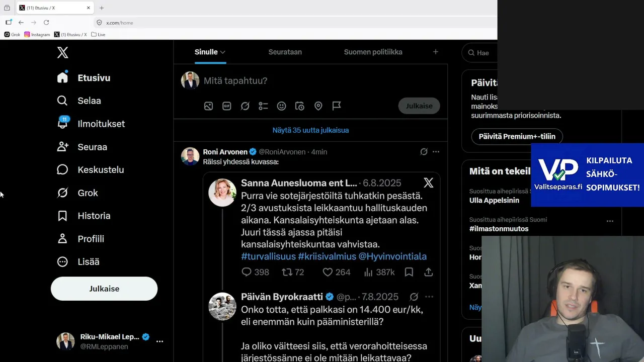Image resolution: width=644 pixels, height=362 pixels.
Task: Close the Etusivu / X browser tab
Action: click(x=89, y=8)
